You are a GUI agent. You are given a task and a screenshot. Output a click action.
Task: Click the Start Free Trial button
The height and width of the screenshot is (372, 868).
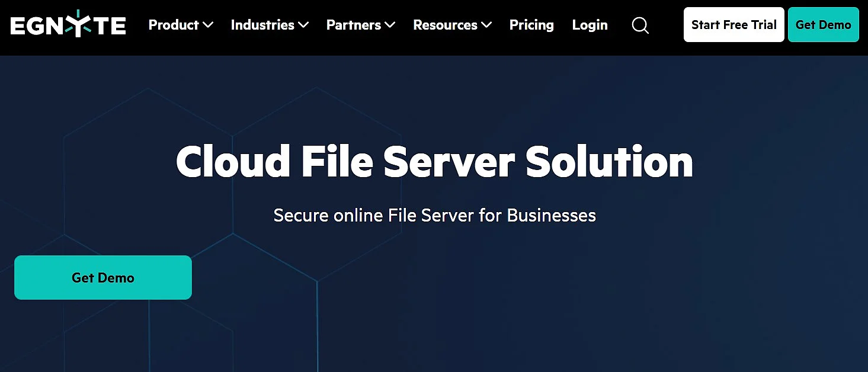tap(734, 25)
